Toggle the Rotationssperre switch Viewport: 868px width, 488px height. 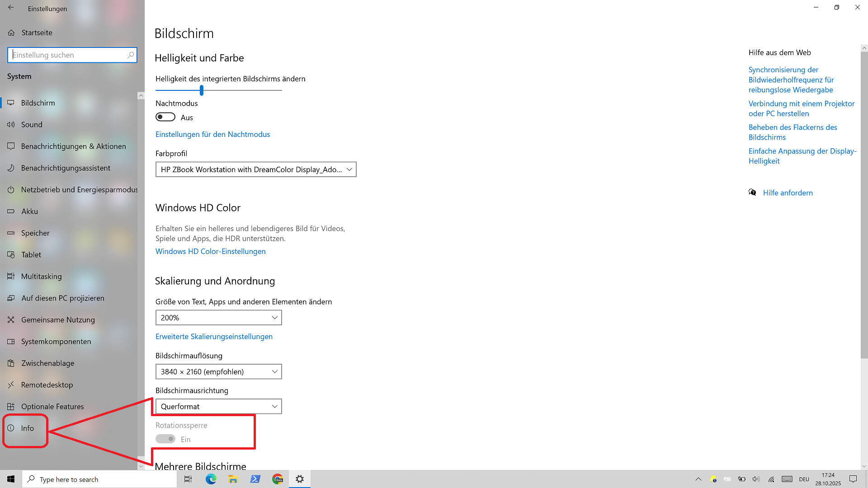165,439
